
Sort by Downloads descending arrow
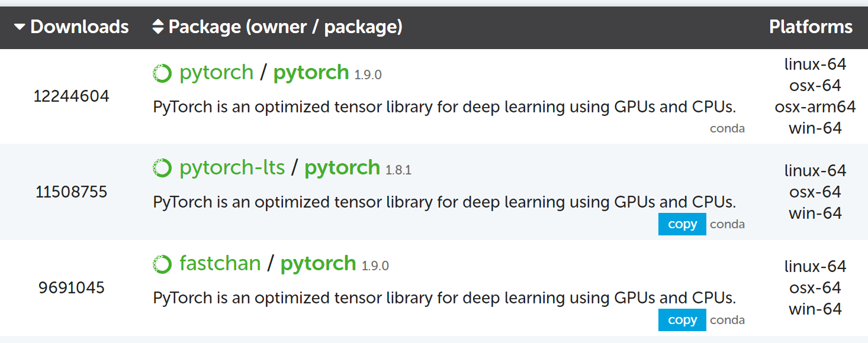tap(20, 27)
